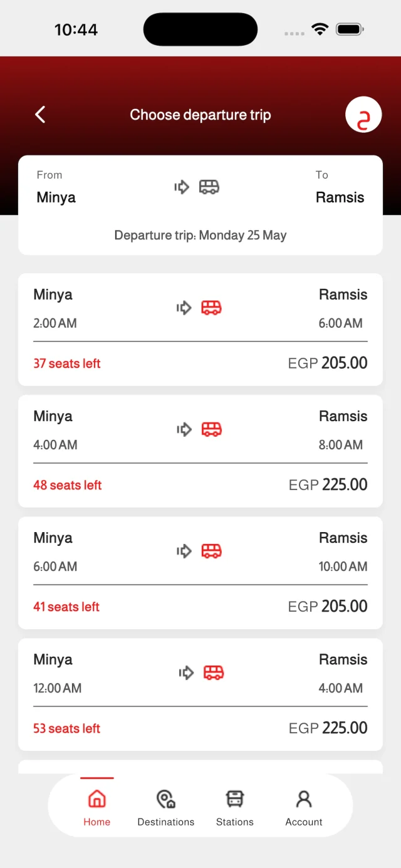This screenshot has height=868, width=401.
Task: Open the Destinations tab
Action: point(166,806)
